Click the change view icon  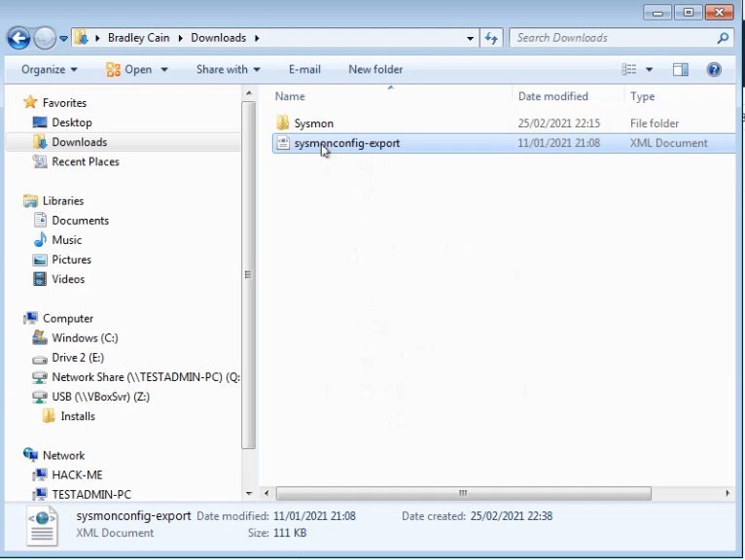629,70
